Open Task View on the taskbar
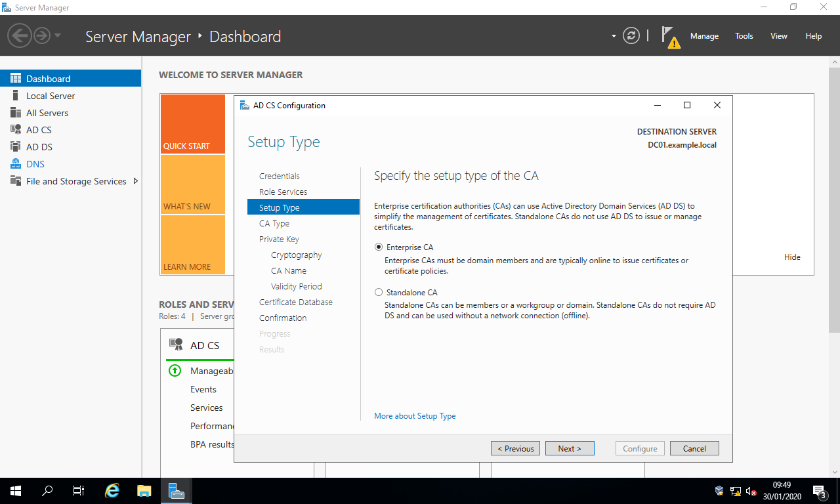Screen dimensions: 840x504 coord(79,490)
